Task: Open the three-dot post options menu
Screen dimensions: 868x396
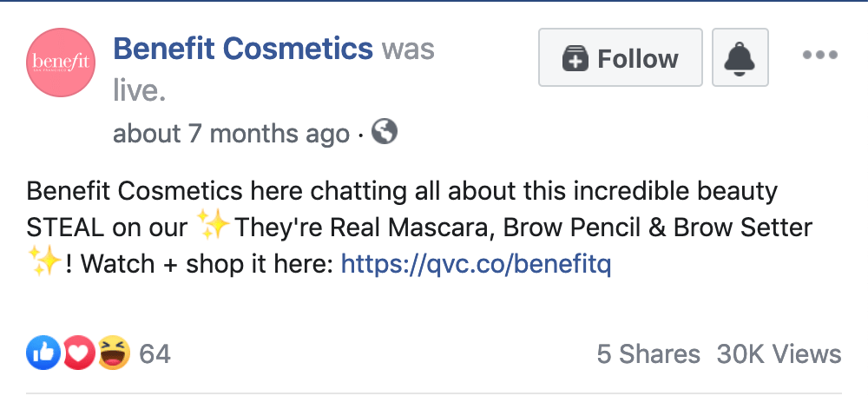Action: tap(819, 56)
